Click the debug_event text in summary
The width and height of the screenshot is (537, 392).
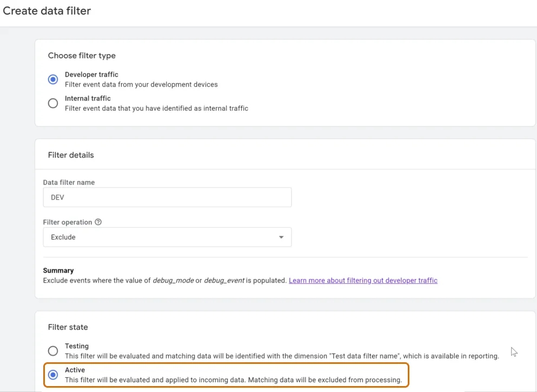tap(224, 281)
